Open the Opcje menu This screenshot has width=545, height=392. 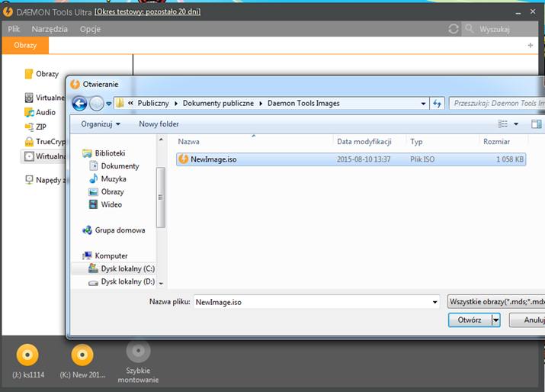tap(91, 29)
